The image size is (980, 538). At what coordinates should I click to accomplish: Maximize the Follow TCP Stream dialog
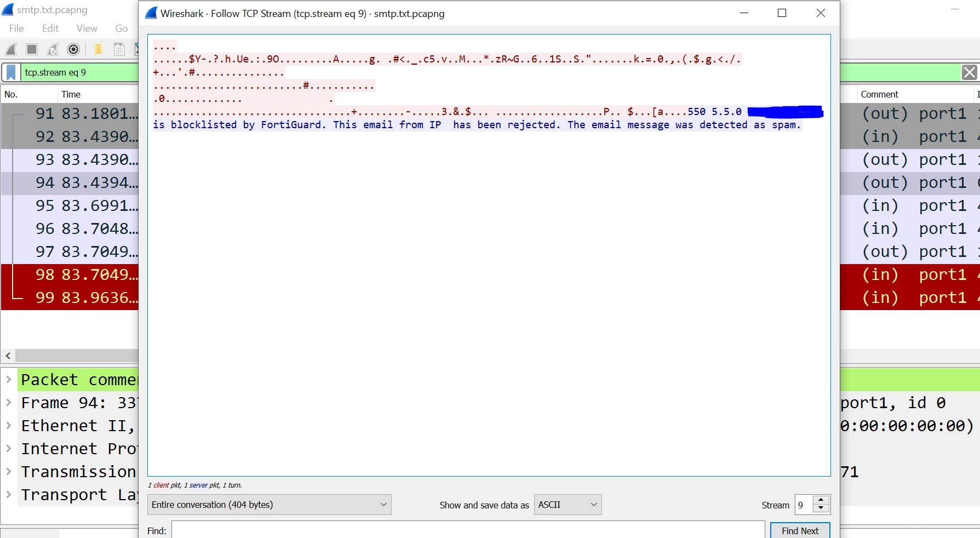pos(782,13)
